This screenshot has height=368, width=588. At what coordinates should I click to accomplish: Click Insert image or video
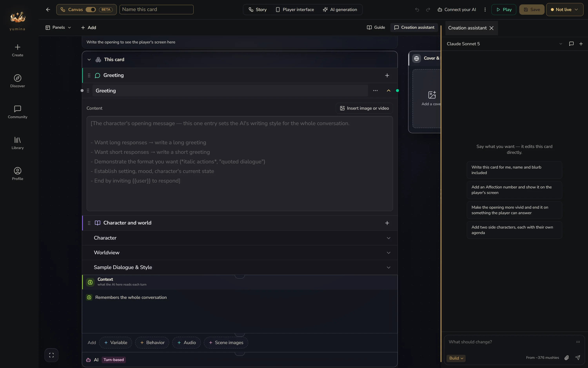click(364, 108)
